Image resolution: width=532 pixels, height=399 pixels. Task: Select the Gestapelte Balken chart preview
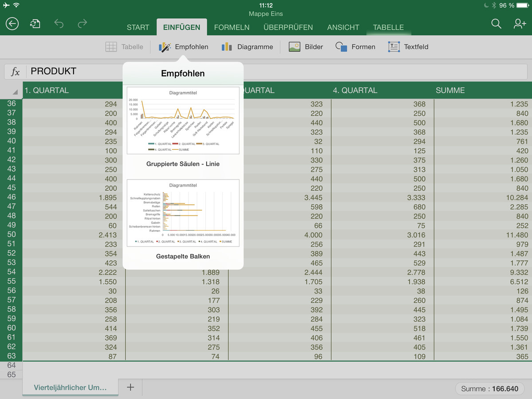point(183,213)
